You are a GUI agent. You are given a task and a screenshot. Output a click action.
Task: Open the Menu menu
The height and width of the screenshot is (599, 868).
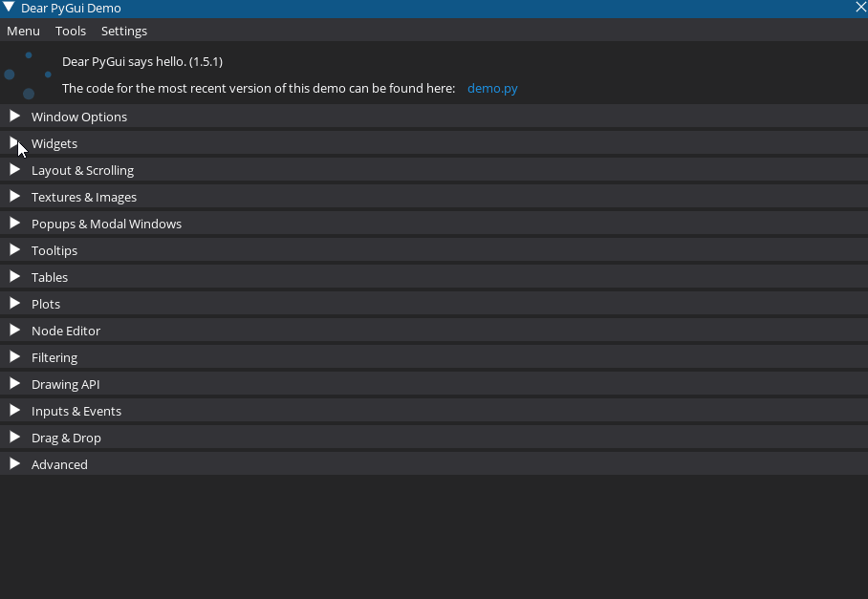(x=23, y=31)
